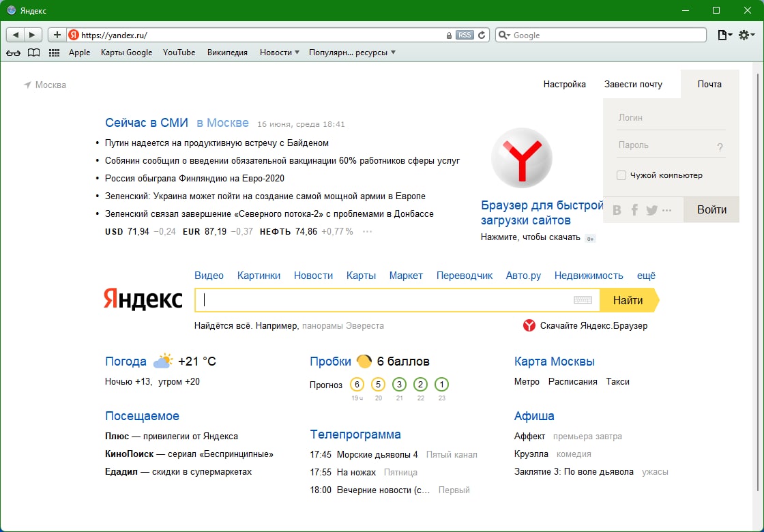
Task: Click the red Y icon beside Скачайте Яндекс.Браузер
Action: coord(529,325)
